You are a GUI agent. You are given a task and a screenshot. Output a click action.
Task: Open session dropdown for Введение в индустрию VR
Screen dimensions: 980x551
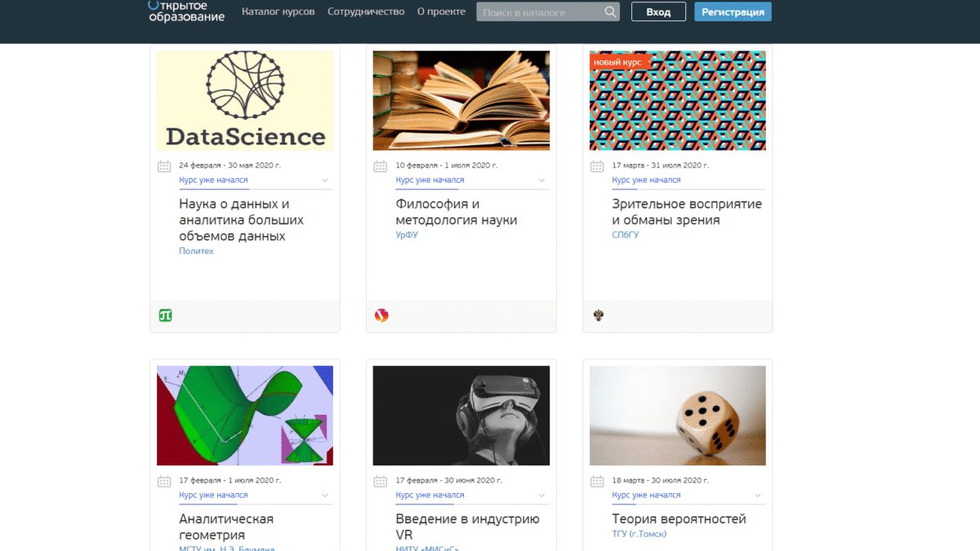click(x=541, y=495)
